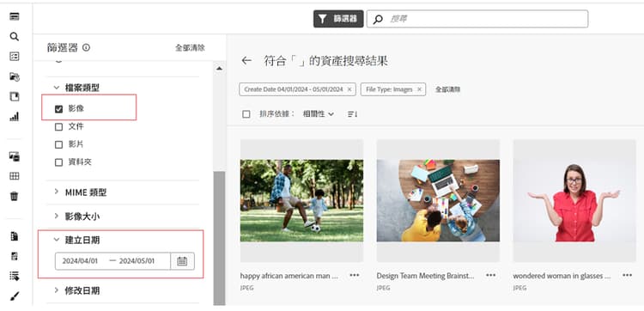This screenshot has height=311, width=644.
Task: Click the paintbrush icon at sidebar bottom
Action: pyautogui.click(x=15, y=296)
